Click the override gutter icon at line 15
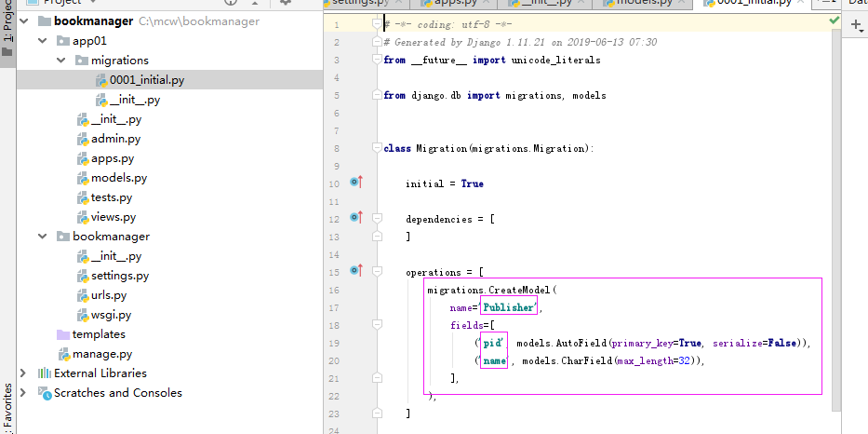The width and height of the screenshot is (868, 434). point(356,270)
